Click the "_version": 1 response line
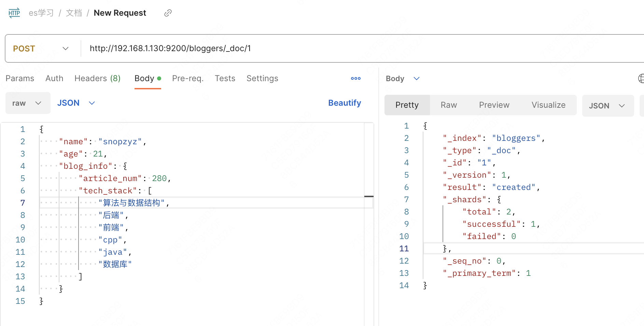Screen dimensions: 644x326 [x=477, y=175]
